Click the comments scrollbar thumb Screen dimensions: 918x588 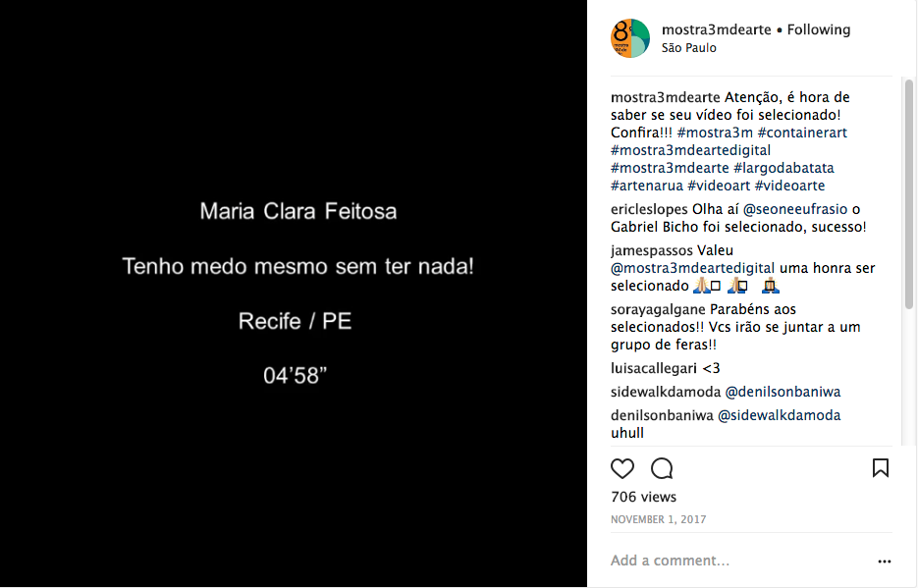(908, 193)
